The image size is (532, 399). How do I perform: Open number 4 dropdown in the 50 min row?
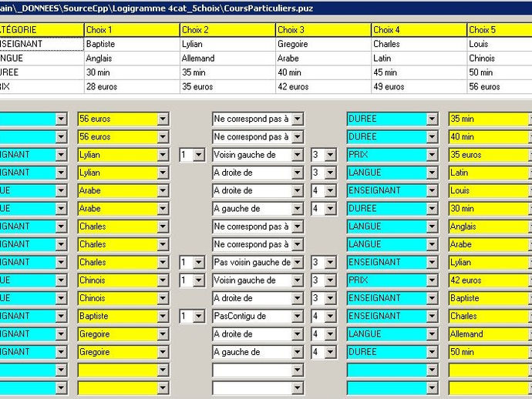pos(330,352)
